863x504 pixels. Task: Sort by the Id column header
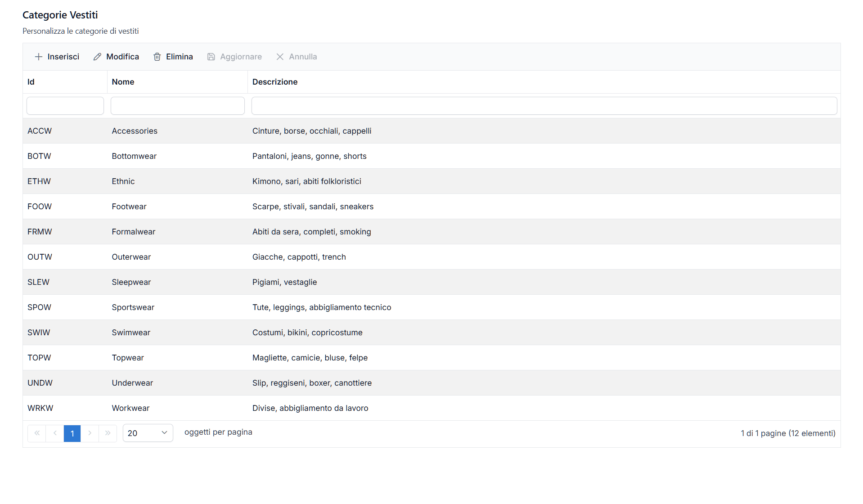[x=31, y=82]
